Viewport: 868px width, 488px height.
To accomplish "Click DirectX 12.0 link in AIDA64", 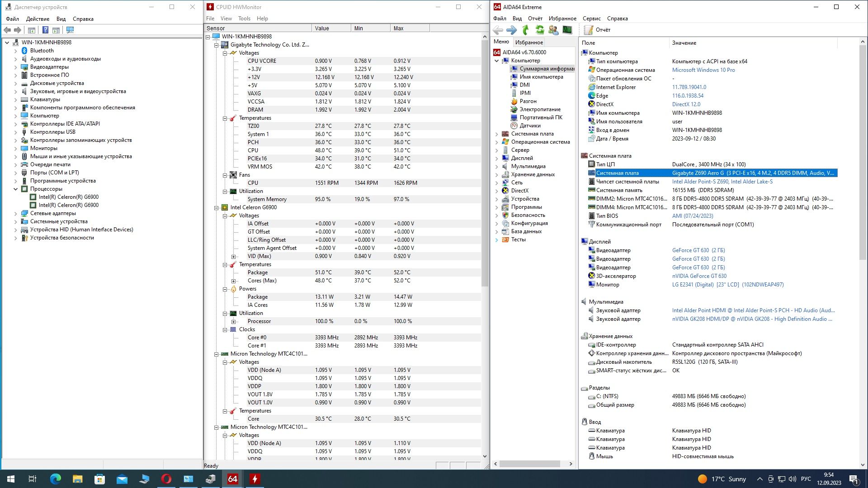I will tap(686, 104).
